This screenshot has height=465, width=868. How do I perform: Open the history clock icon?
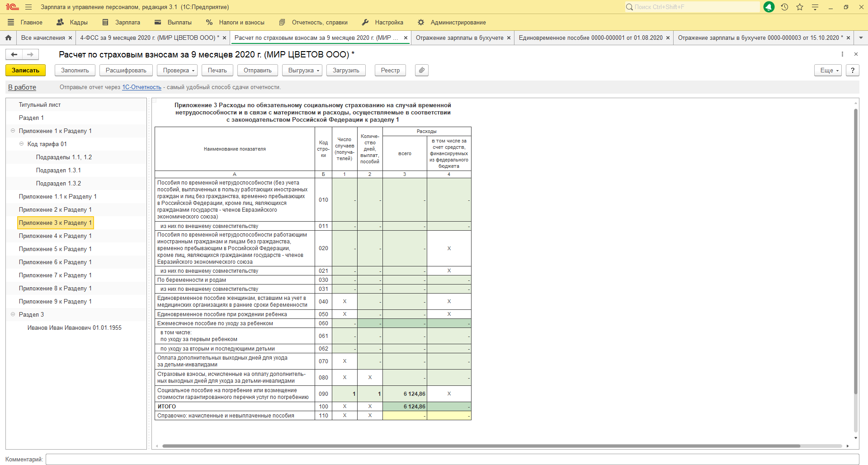coord(784,7)
